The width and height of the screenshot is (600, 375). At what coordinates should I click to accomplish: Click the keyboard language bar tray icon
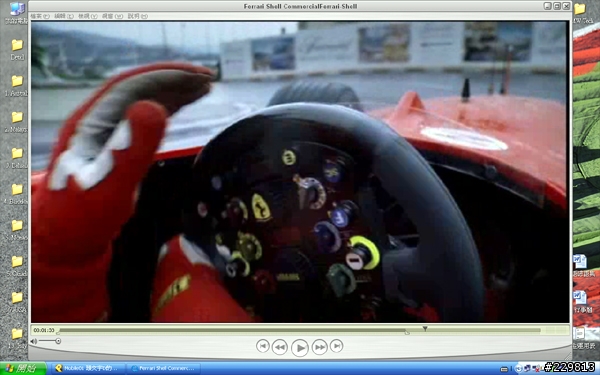coord(504,369)
